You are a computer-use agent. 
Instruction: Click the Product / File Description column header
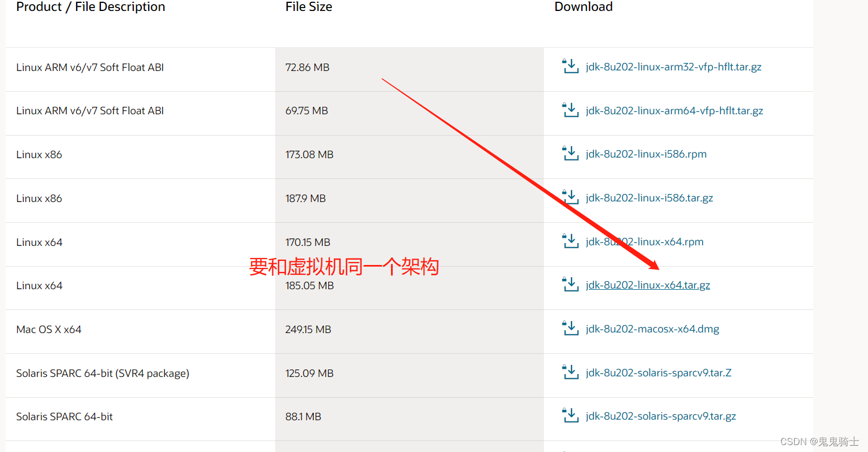click(91, 7)
